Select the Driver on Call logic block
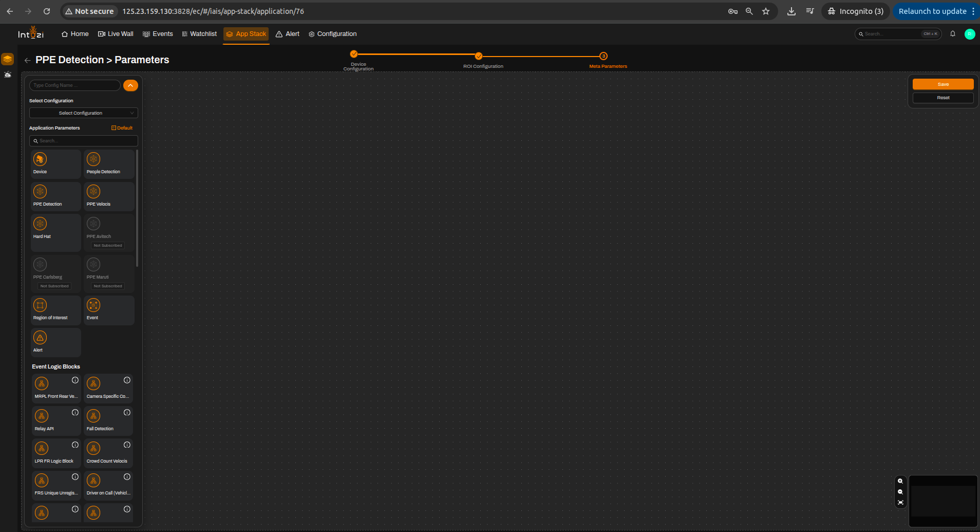Image resolution: width=980 pixels, height=532 pixels. [108, 485]
